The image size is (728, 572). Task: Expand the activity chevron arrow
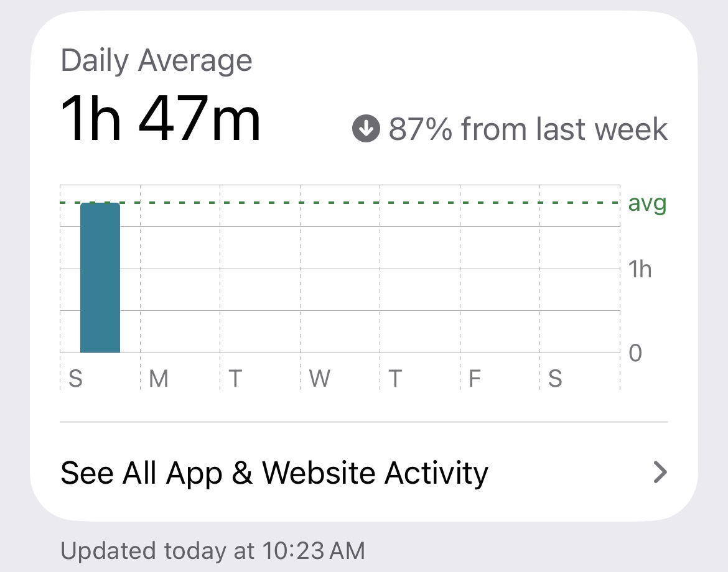(x=660, y=473)
